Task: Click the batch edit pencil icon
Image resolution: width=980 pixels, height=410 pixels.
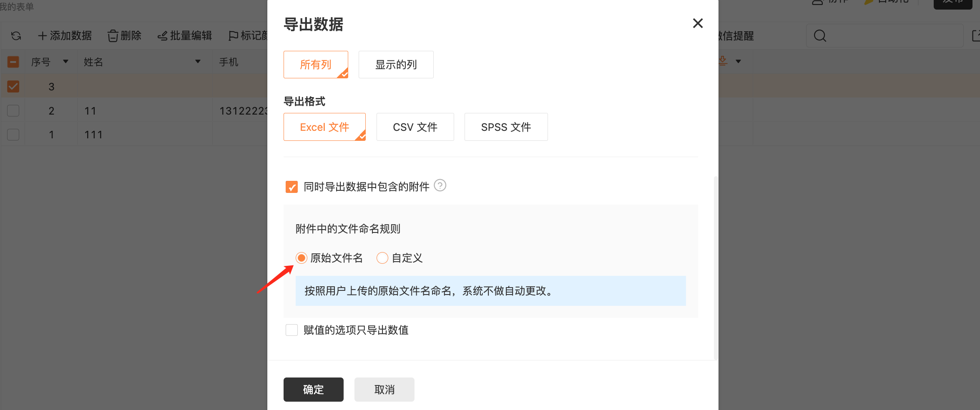Action: click(162, 36)
